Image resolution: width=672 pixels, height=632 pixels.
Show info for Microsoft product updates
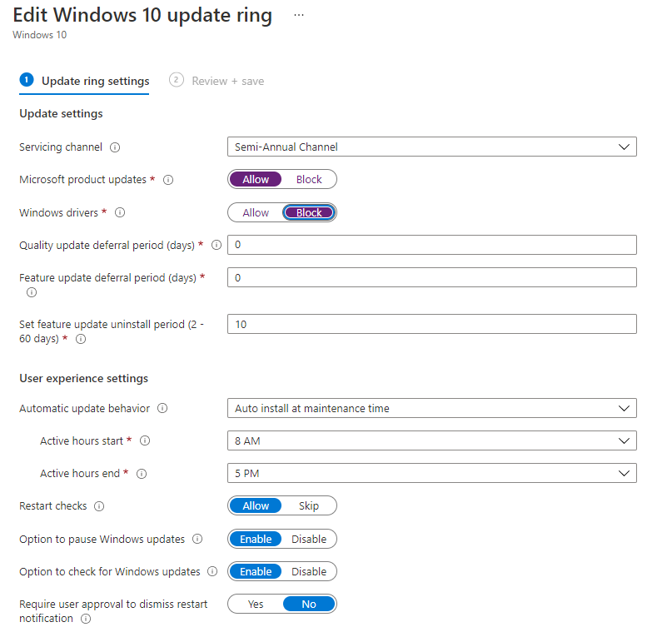[x=168, y=180]
